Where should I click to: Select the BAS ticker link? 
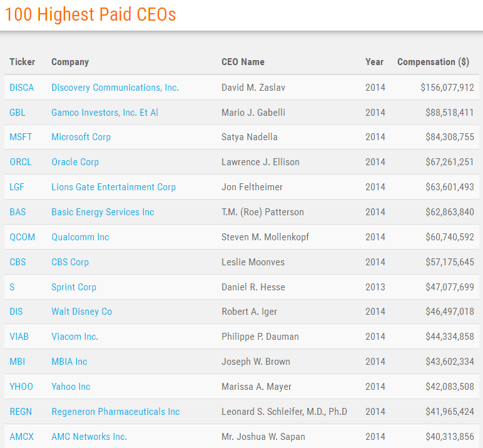(x=18, y=212)
